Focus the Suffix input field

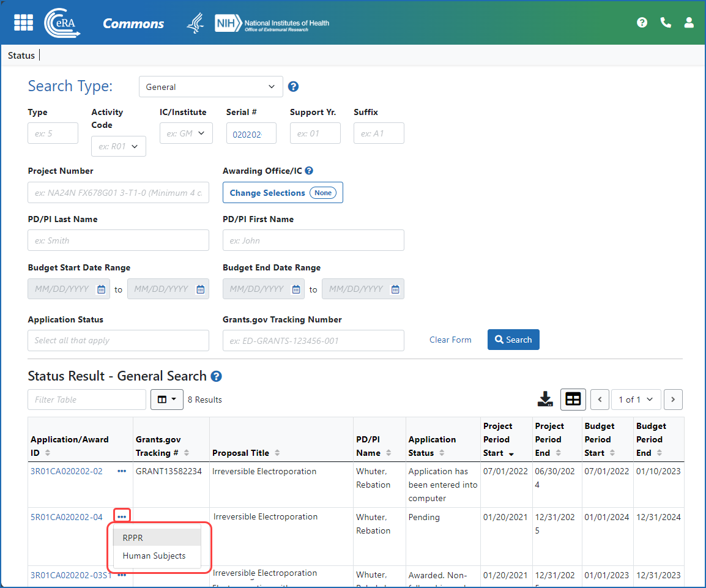tap(379, 133)
